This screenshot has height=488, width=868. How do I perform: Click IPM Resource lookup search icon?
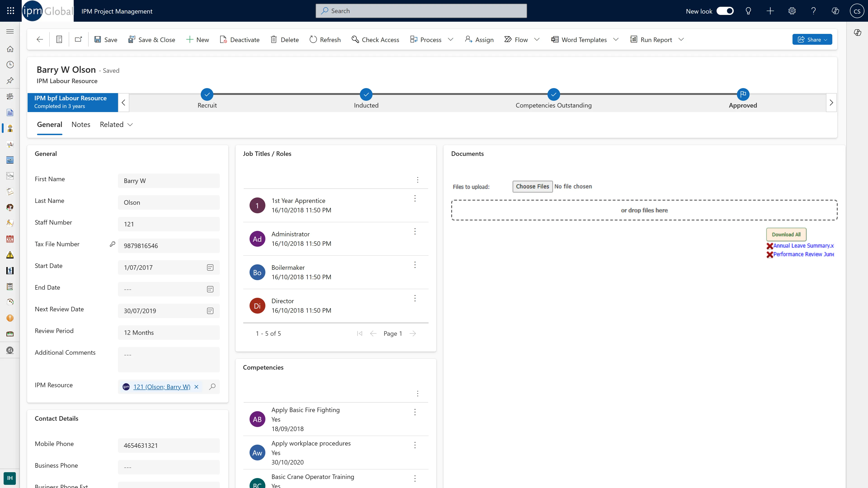click(x=212, y=387)
